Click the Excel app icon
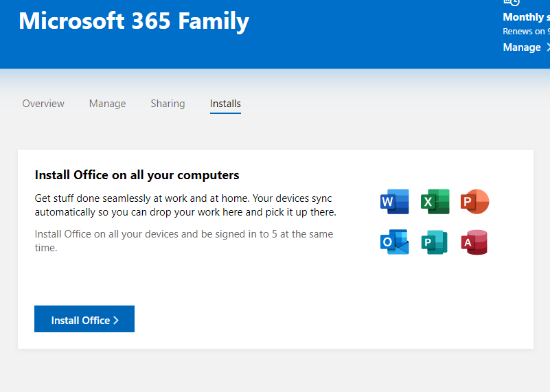This screenshot has width=550, height=392. pos(435,202)
